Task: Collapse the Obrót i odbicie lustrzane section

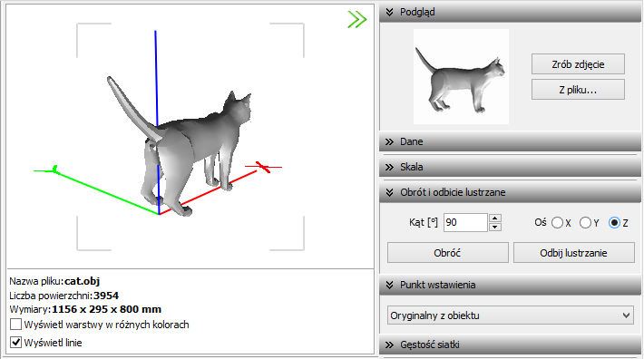Action: pos(510,192)
